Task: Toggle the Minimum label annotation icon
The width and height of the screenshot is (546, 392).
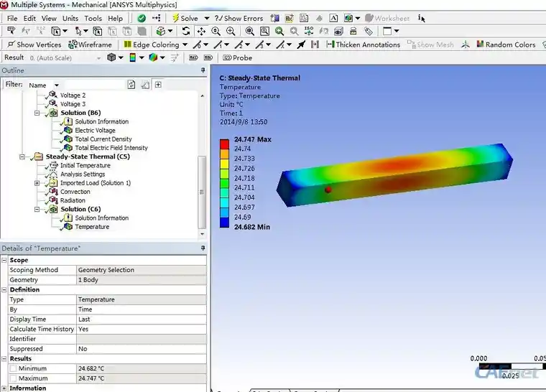Action: coord(208,57)
